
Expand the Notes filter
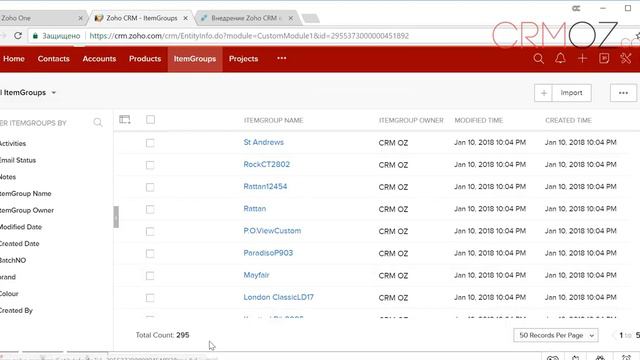tap(8, 177)
